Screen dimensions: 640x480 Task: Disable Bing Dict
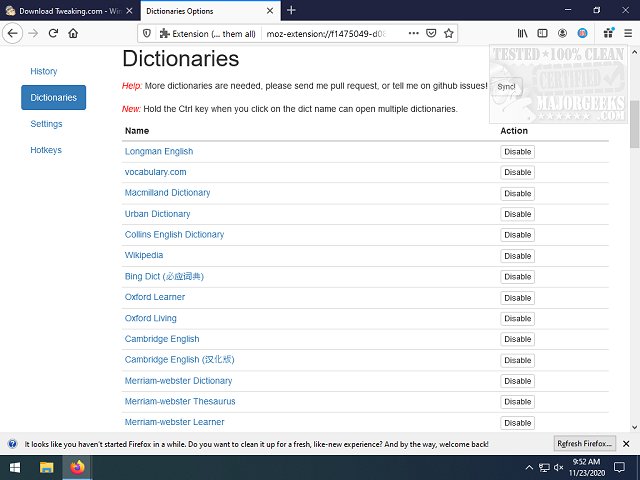tap(518, 277)
